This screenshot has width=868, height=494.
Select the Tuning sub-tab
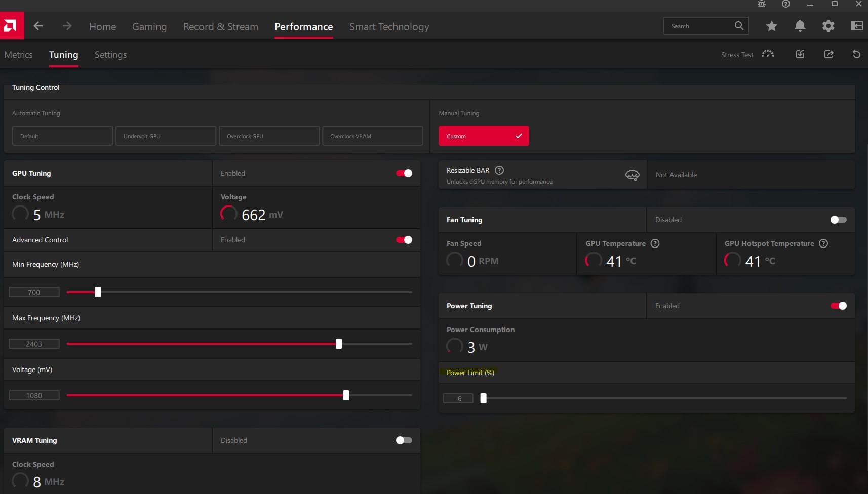point(64,55)
